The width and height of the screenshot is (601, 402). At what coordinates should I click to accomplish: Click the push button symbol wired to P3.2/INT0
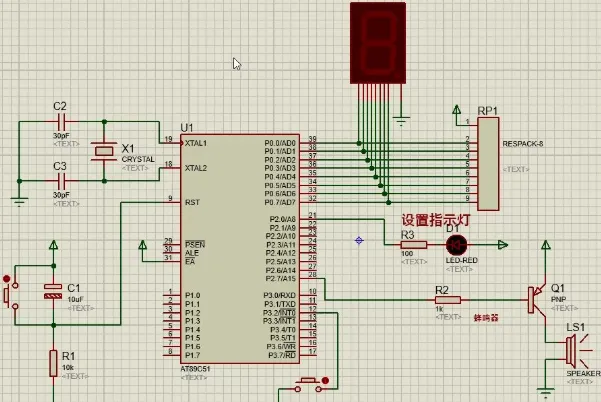tap(308, 385)
